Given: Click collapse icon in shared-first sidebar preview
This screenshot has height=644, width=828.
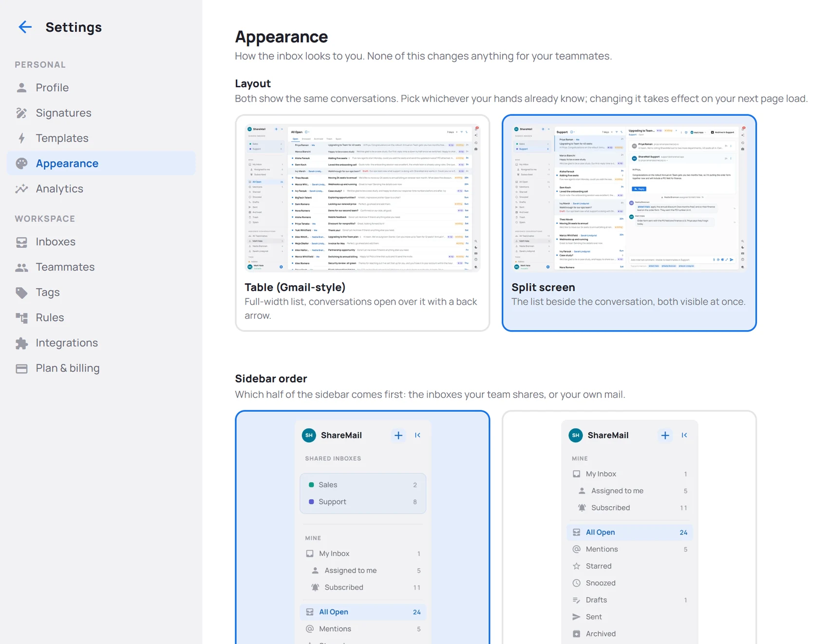Looking at the screenshot, I should pyautogui.click(x=418, y=435).
